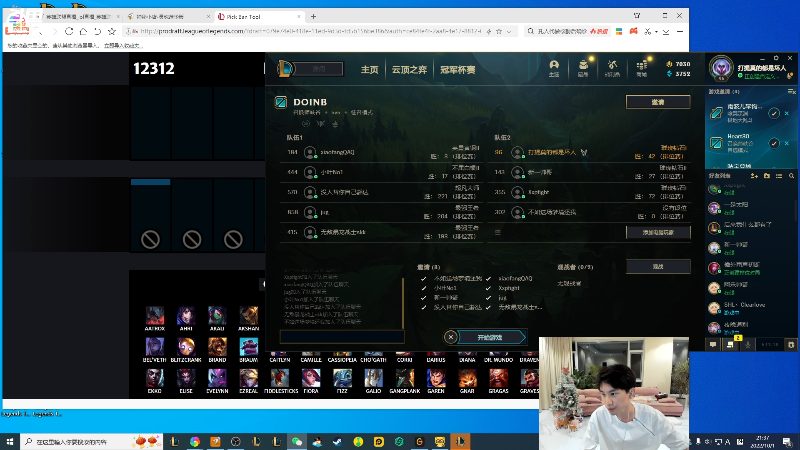Image resolution: width=800 pixels, height=450 pixels.
Task: Open browser download icon in toolbar
Action: pos(666,32)
